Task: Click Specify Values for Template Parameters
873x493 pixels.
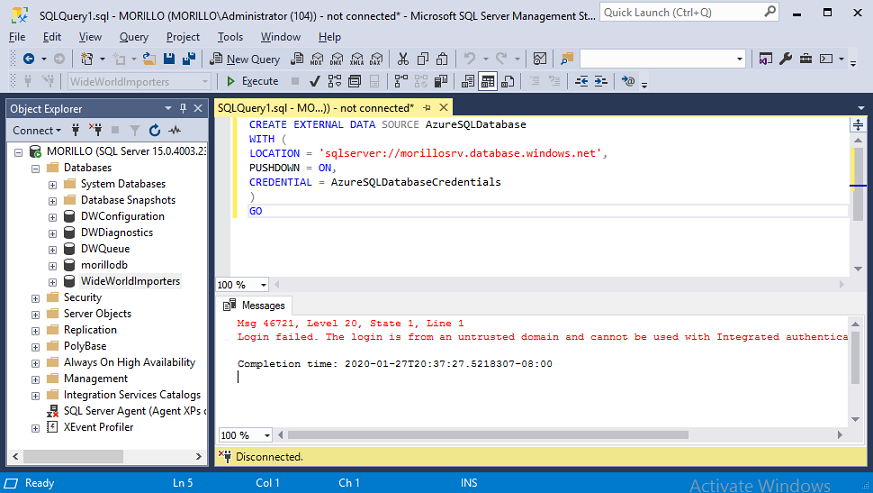Action: click(628, 81)
